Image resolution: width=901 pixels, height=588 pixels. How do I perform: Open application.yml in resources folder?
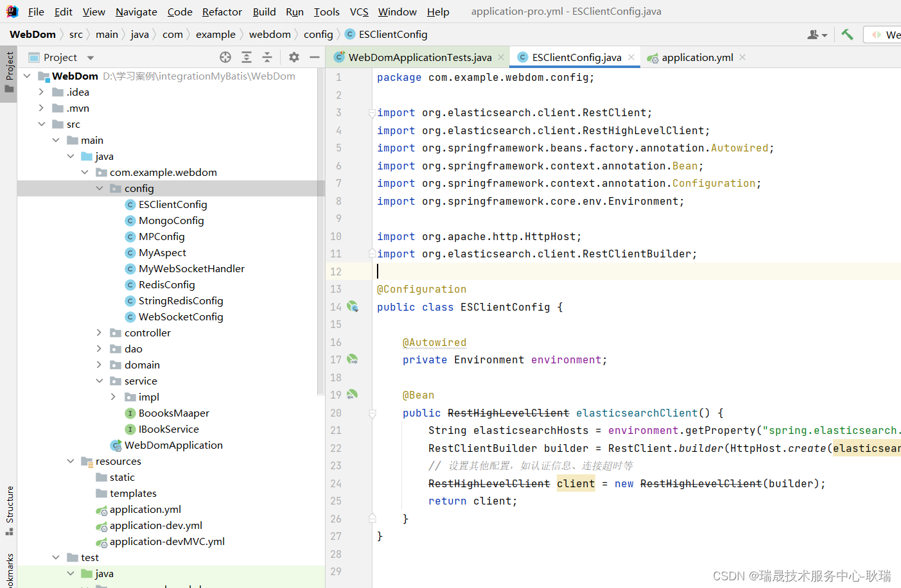pyautogui.click(x=145, y=509)
